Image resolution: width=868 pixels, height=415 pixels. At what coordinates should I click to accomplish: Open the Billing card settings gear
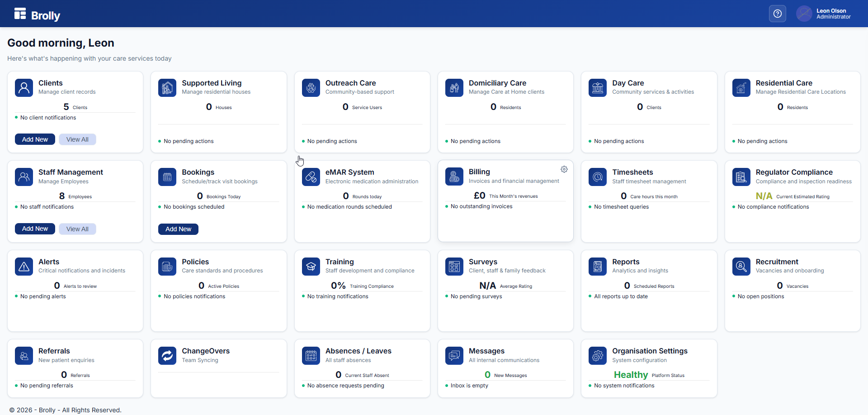pos(564,169)
